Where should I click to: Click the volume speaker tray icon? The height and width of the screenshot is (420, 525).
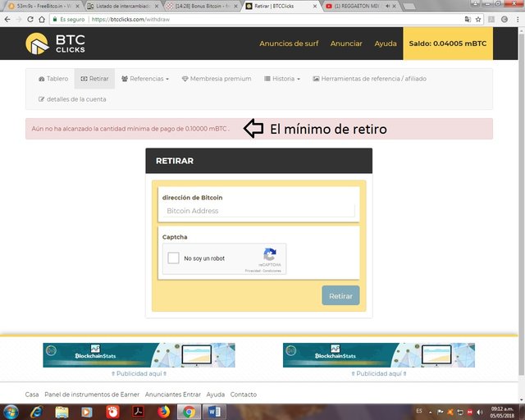(480, 412)
